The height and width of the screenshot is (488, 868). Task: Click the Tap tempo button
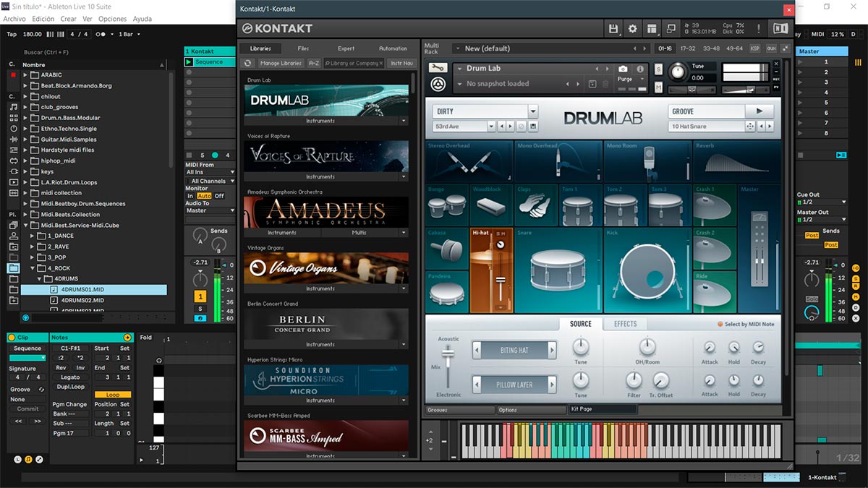(x=12, y=34)
